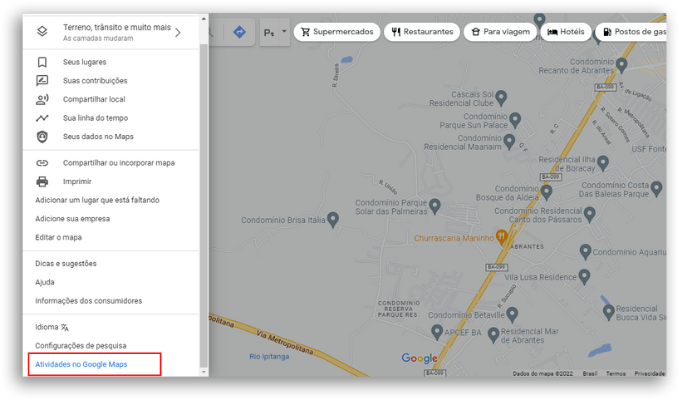
Task: Click the Brasil link at map bottom
Action: click(590, 374)
